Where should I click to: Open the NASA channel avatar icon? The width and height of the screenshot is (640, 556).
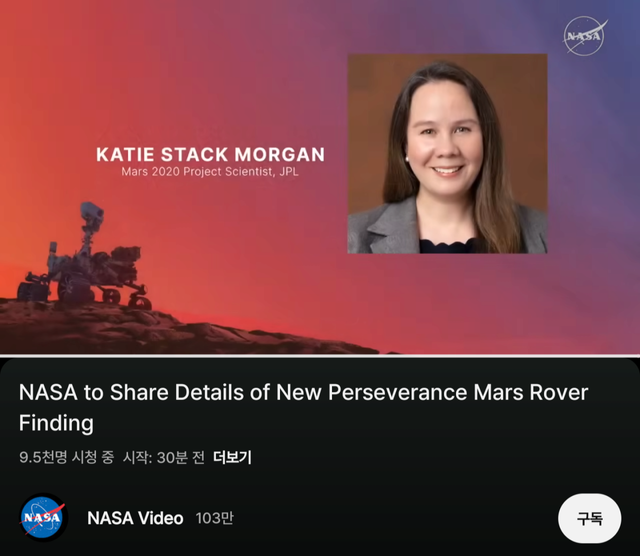click(43, 518)
